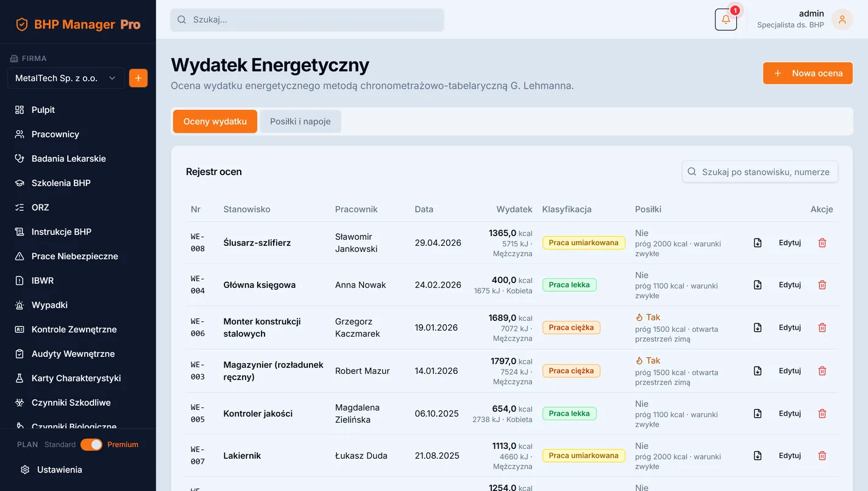Screen dimensions: 868x491
Task: Click the Praca lekka badge for Główna księgowa
Action: pos(569,285)
